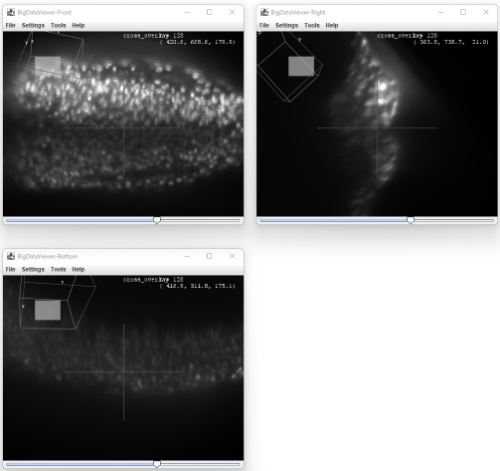
Task: Click the BigDataViewer-Bottom window app icon
Action: (11, 256)
